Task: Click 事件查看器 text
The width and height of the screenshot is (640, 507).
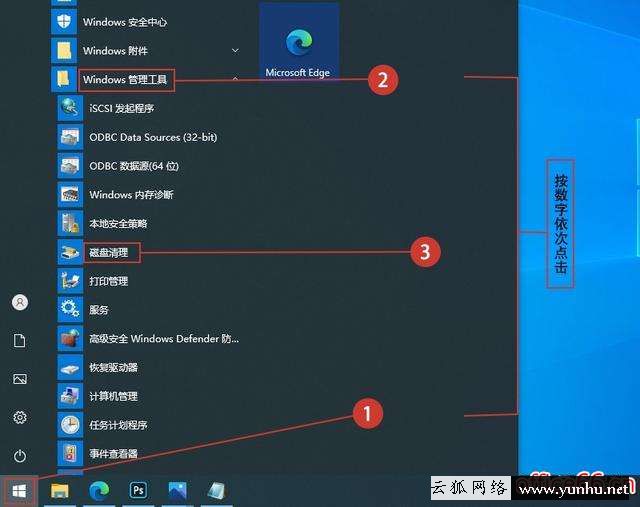Action: point(113,454)
